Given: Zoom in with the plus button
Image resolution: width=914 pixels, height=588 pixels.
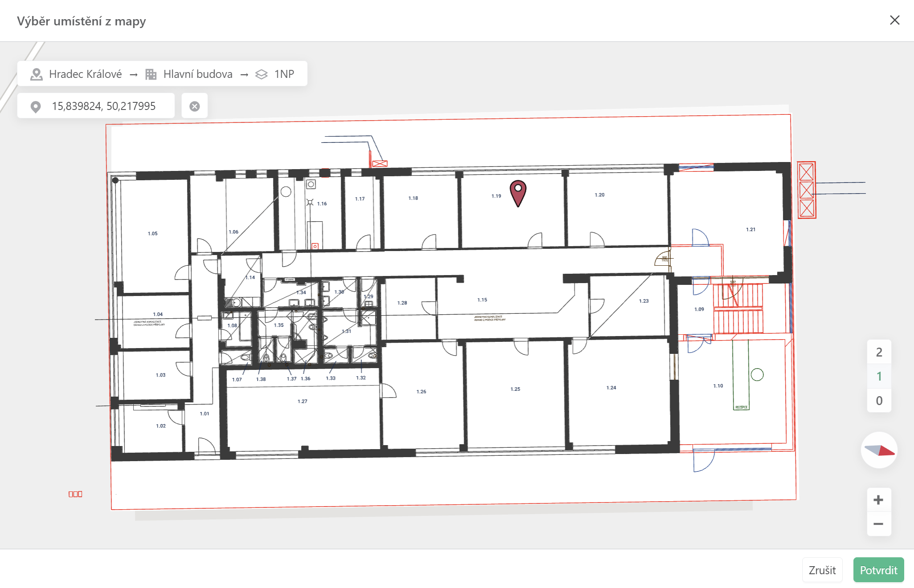Looking at the screenshot, I should (878, 500).
